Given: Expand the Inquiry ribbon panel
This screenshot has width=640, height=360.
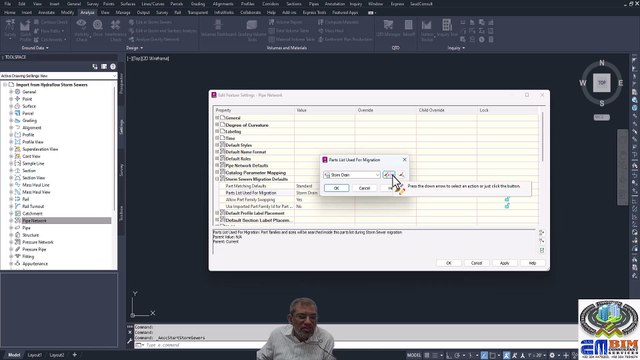Looking at the screenshot, I should click(x=456, y=48).
